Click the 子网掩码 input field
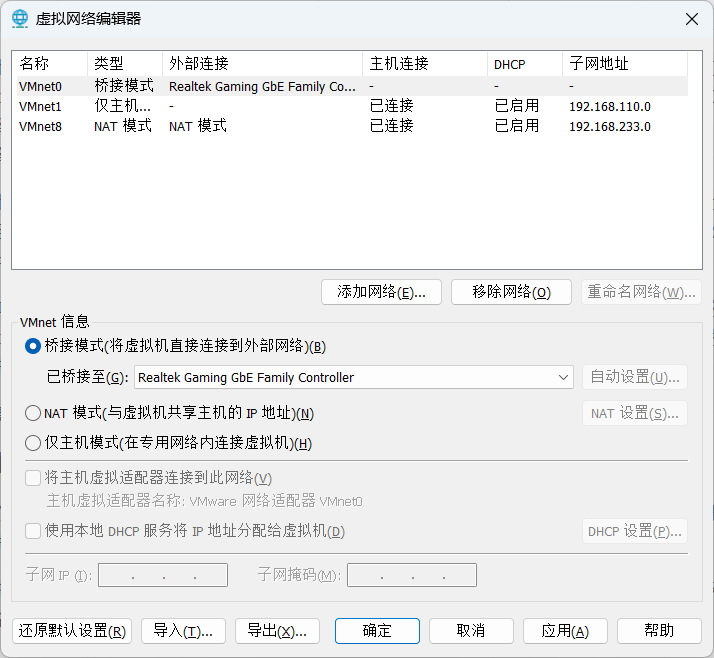 pyautogui.click(x=412, y=575)
